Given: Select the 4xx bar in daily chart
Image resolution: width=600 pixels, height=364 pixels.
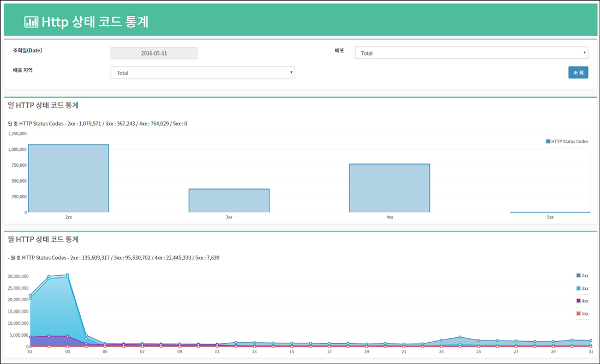Looking at the screenshot, I should [389, 188].
